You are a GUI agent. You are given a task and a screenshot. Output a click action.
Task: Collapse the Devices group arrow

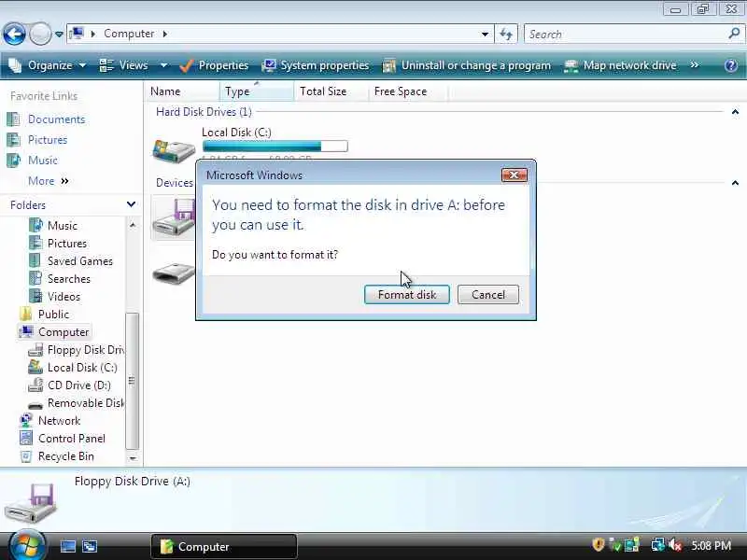click(x=735, y=183)
